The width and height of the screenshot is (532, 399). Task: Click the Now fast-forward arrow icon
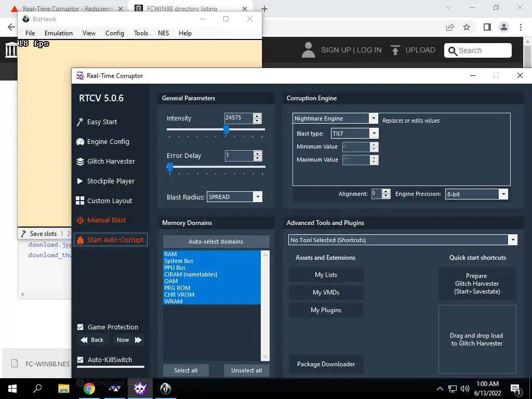click(138, 340)
